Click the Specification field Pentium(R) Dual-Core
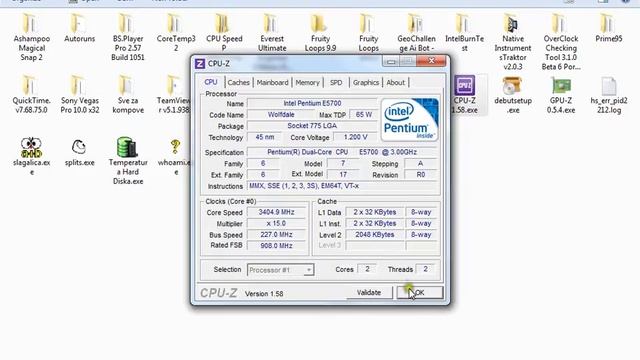The height and width of the screenshot is (360, 640). point(342,152)
